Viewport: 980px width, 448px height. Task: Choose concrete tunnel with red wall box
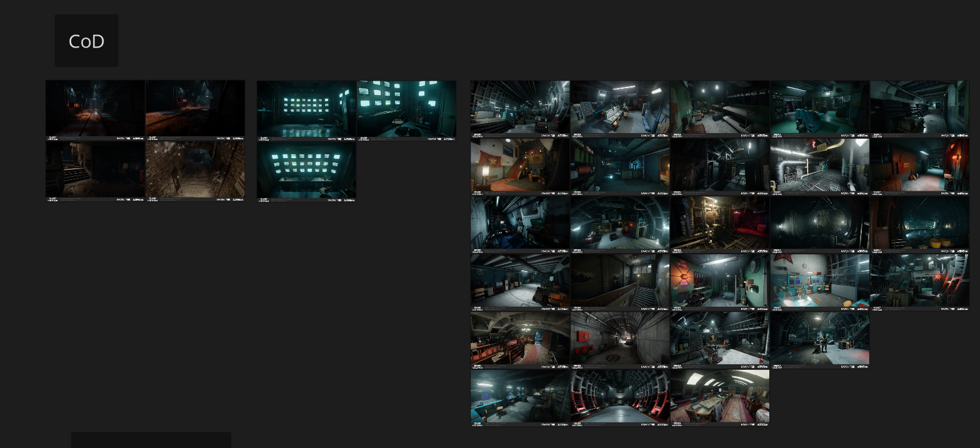click(620, 341)
